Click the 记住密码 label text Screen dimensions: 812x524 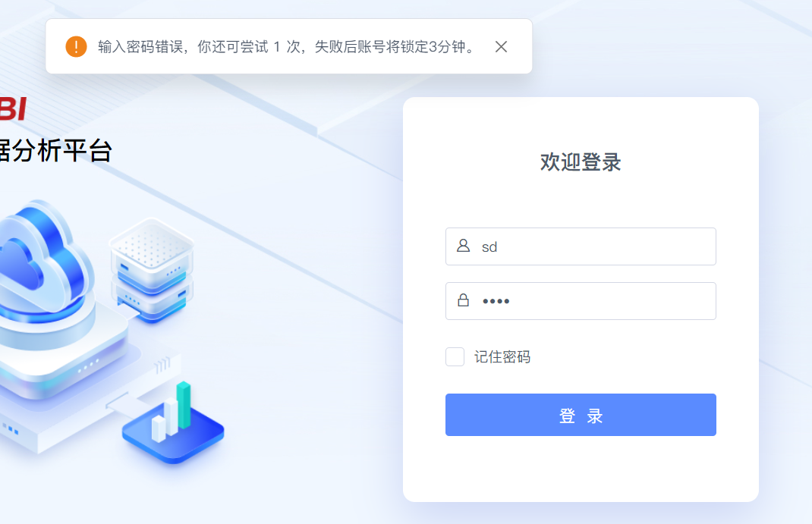pos(502,357)
